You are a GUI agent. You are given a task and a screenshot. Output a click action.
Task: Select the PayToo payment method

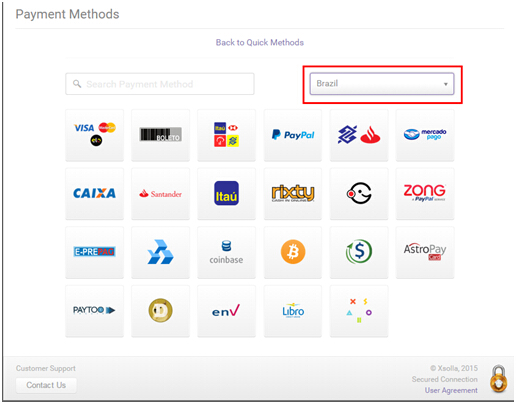pyautogui.click(x=94, y=311)
